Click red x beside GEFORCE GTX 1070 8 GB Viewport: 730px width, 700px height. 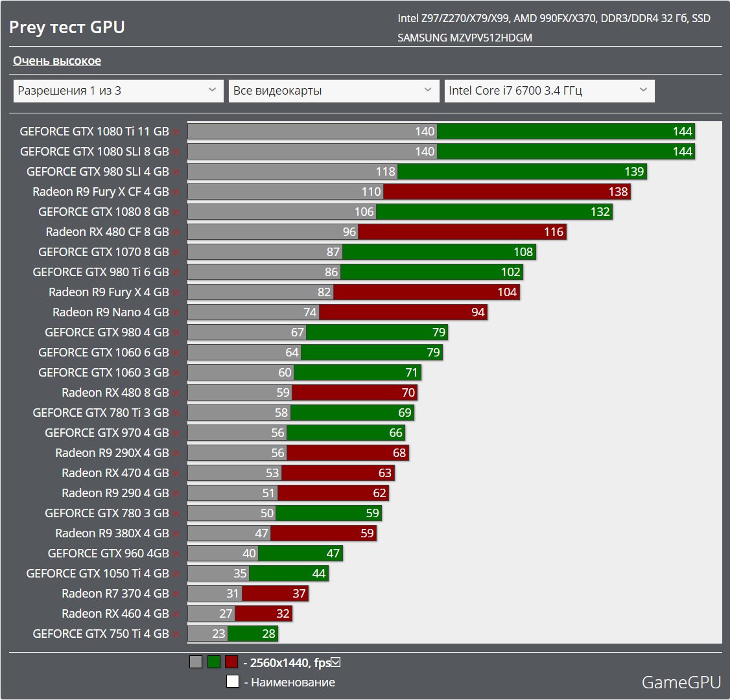point(176,253)
